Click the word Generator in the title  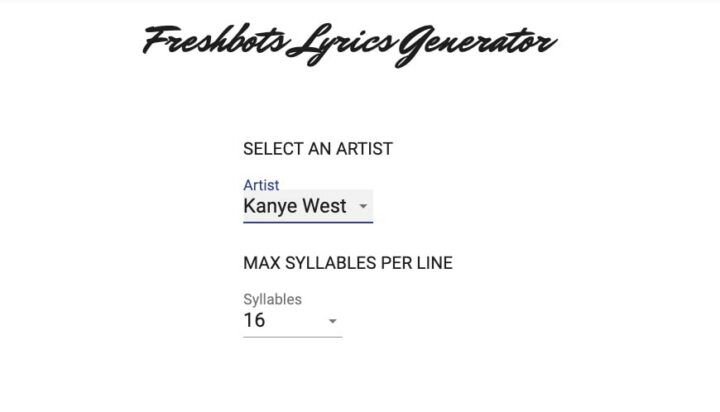[477, 43]
